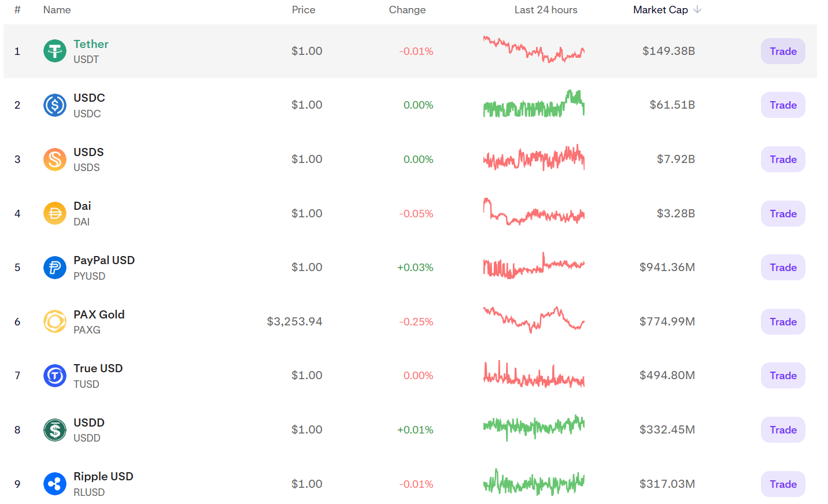Open Tether's 24-hour sparkline chart
Screen dimensions: 828x504
point(534,49)
